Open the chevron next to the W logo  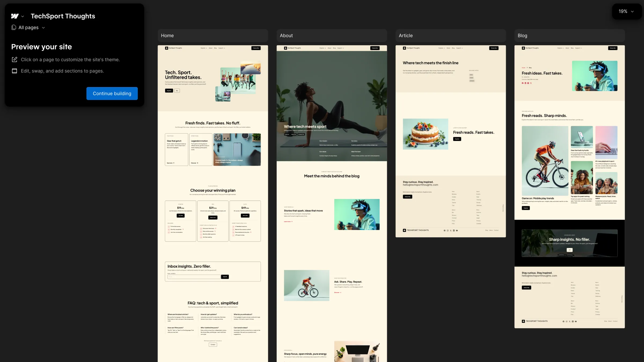[23, 16]
